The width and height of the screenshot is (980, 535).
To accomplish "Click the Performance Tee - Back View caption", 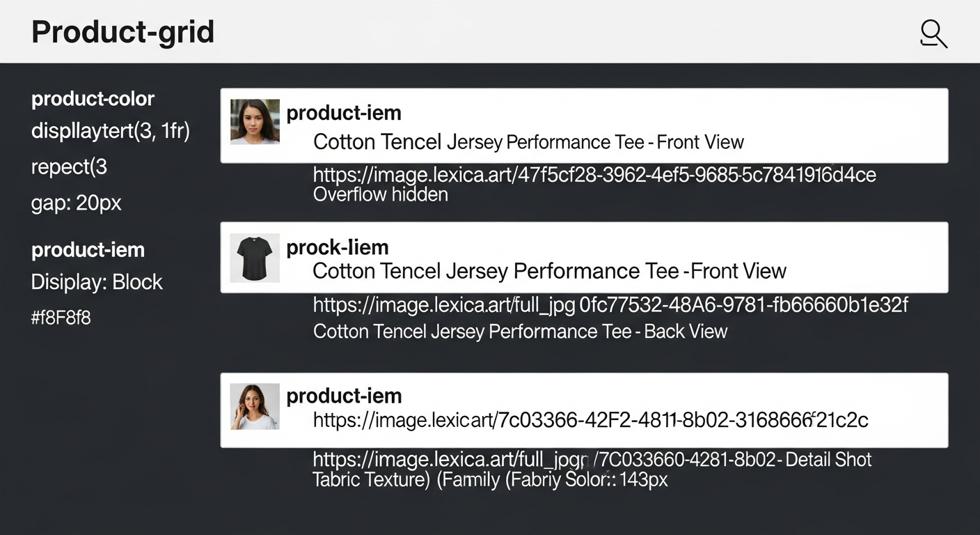I will (x=520, y=332).
